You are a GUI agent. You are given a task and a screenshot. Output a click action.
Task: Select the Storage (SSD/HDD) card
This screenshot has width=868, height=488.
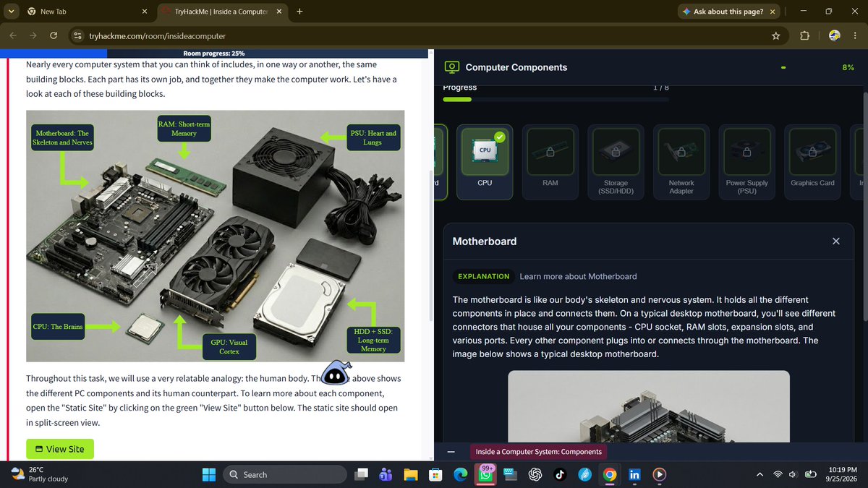[x=616, y=162]
